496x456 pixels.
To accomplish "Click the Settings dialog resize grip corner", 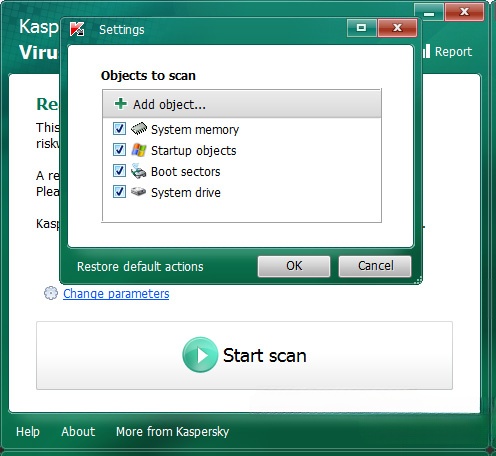I will point(418,280).
